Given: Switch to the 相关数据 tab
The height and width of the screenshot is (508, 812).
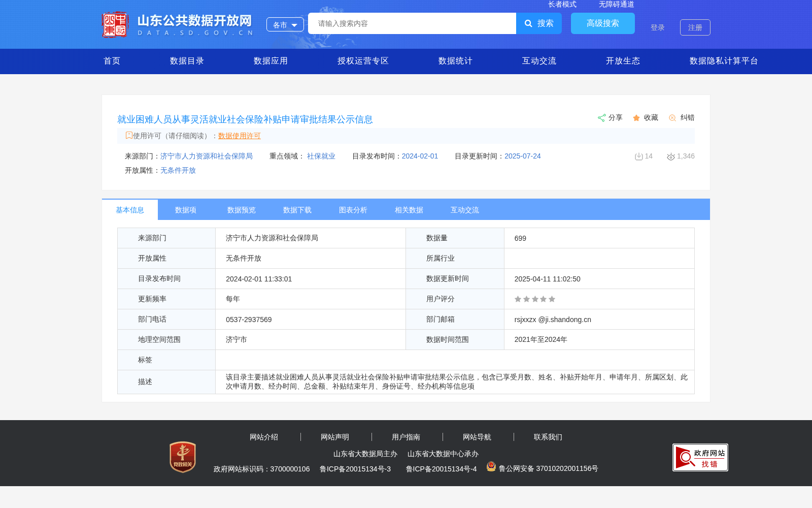Looking at the screenshot, I should coord(409,210).
